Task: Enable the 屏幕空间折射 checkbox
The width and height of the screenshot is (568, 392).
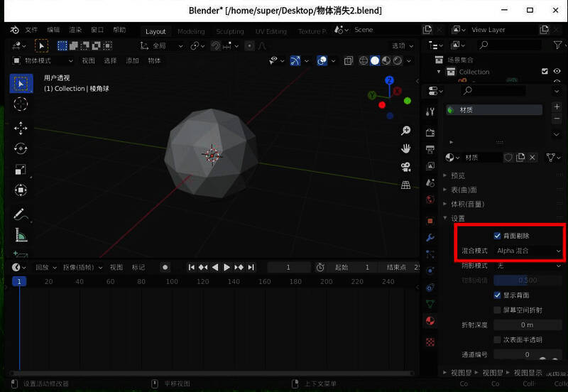Action: click(x=498, y=310)
